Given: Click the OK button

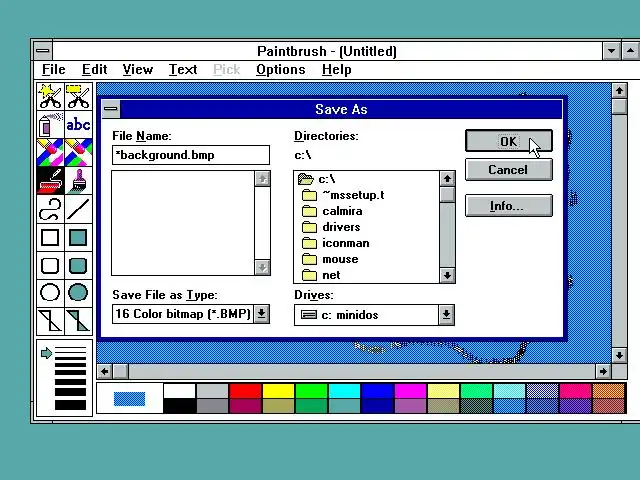Looking at the screenshot, I should pyautogui.click(x=509, y=141).
